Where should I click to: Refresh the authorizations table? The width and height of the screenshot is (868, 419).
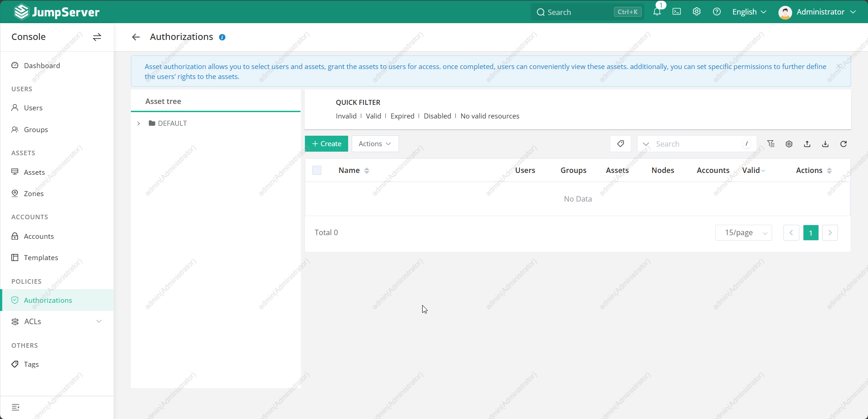(x=843, y=144)
